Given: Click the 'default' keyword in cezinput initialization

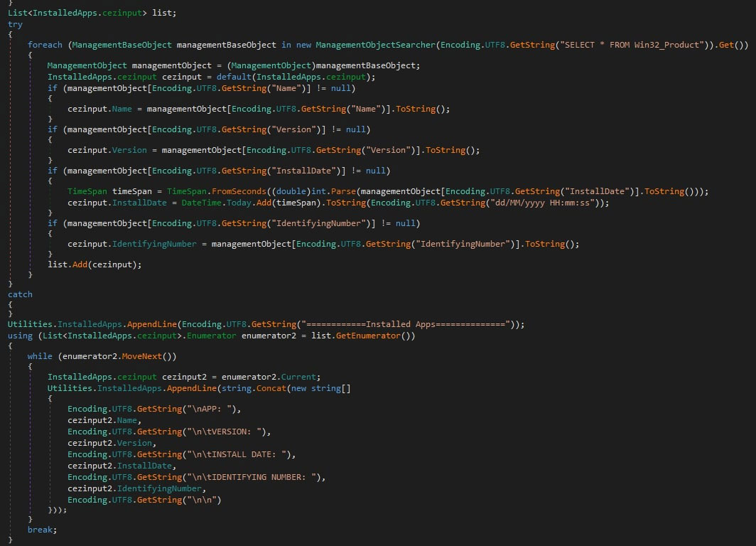Looking at the screenshot, I should coord(234,77).
